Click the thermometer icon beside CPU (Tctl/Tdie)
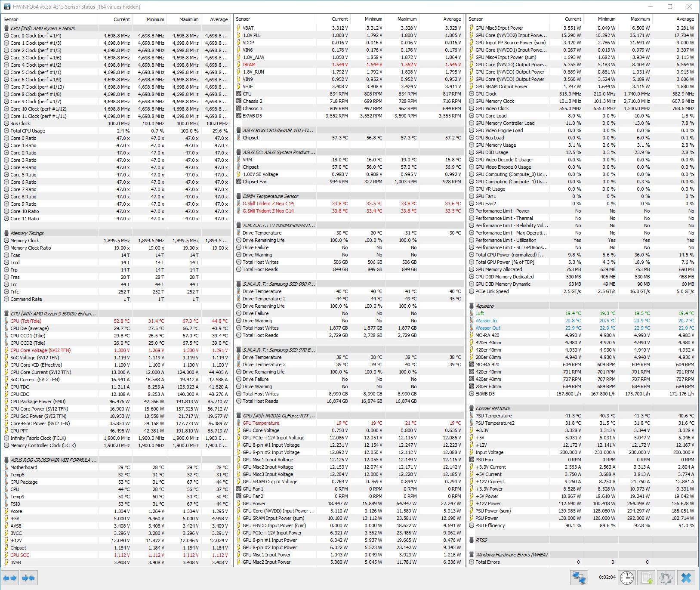 [x=6, y=321]
